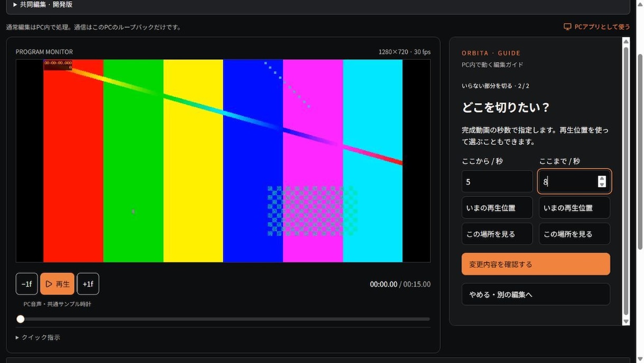Expand the 共同編集・開発版 section

[x=43, y=4]
